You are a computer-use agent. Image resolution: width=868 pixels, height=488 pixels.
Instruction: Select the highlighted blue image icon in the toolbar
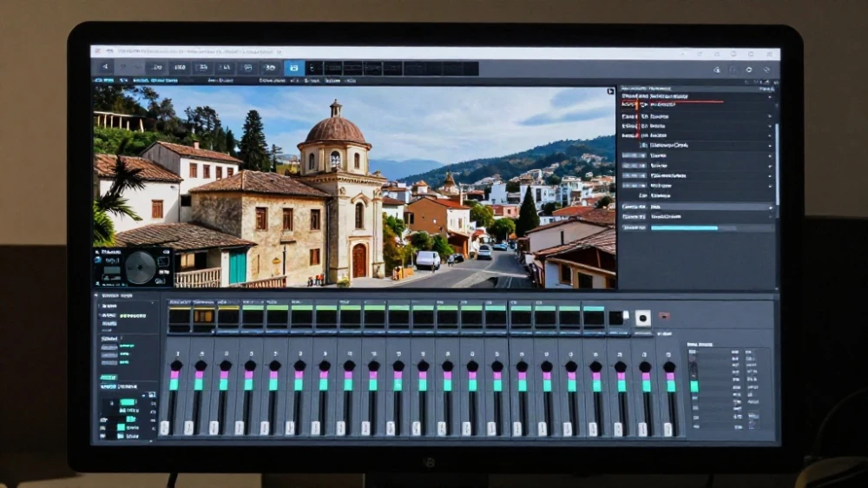294,68
